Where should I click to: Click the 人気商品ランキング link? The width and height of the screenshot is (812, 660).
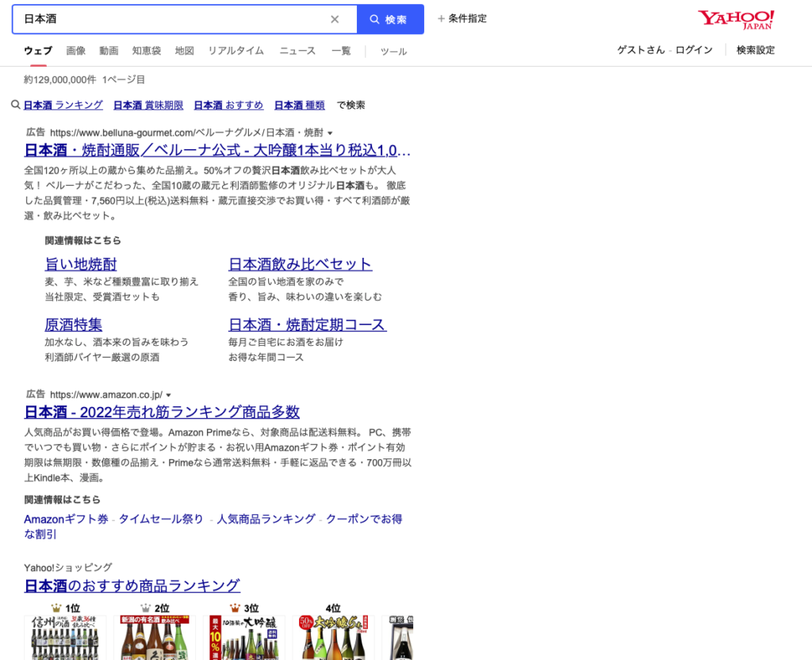(x=266, y=519)
